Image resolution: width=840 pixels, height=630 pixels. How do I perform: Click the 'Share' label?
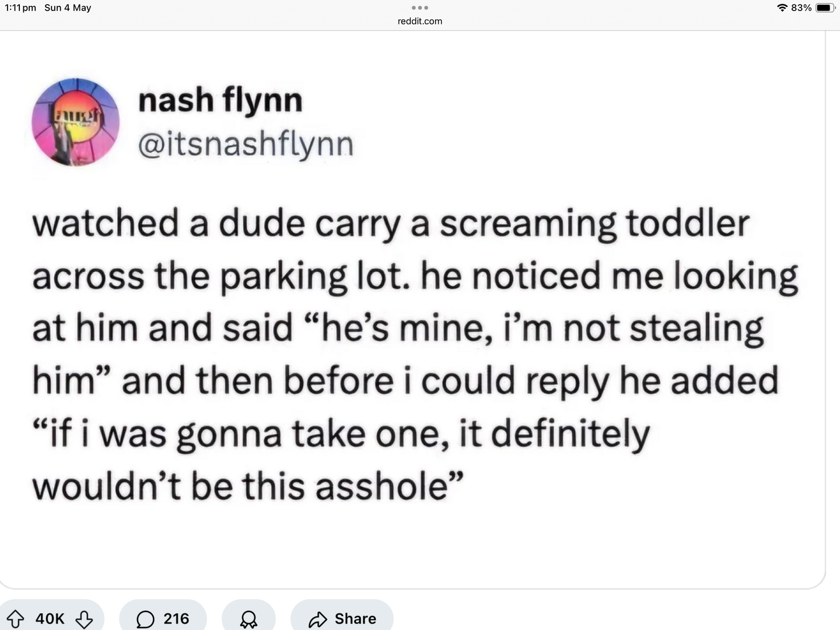point(355,619)
